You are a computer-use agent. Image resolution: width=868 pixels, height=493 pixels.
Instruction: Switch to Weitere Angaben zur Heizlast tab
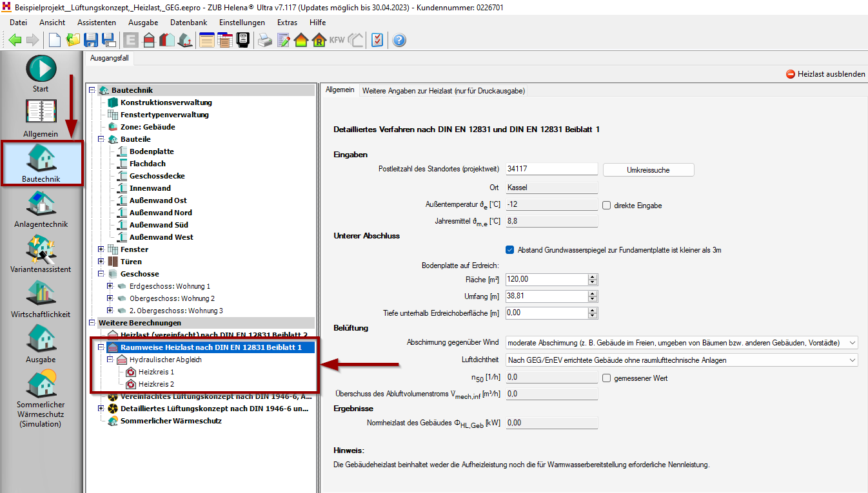point(443,91)
